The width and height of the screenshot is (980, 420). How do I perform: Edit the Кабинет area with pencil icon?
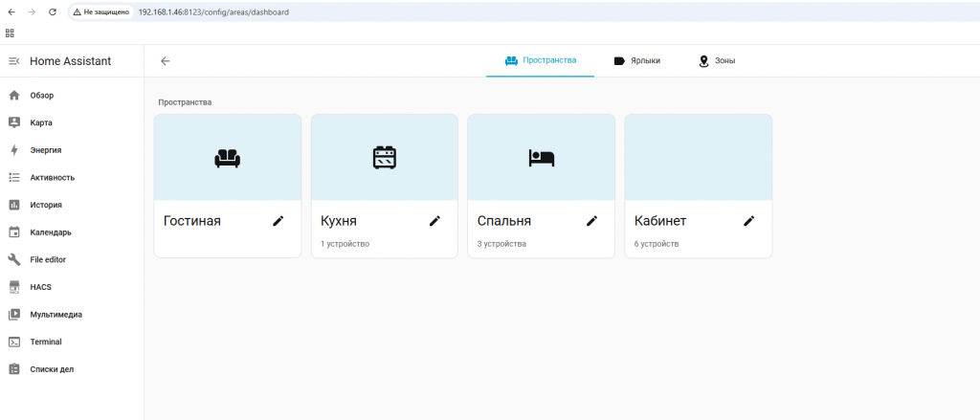click(x=748, y=221)
